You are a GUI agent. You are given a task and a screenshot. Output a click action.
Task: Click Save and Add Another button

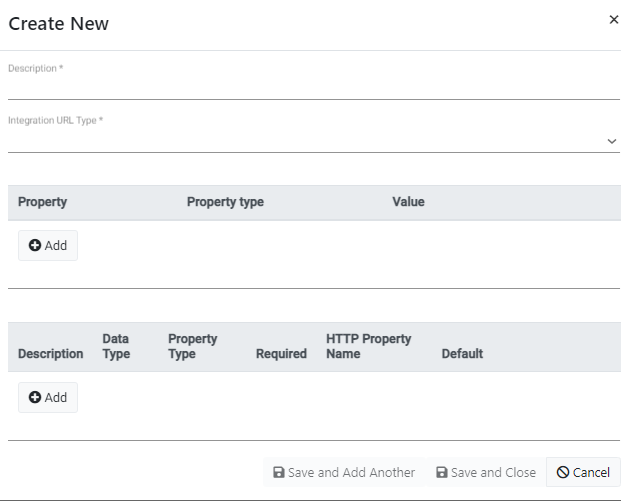point(344,472)
